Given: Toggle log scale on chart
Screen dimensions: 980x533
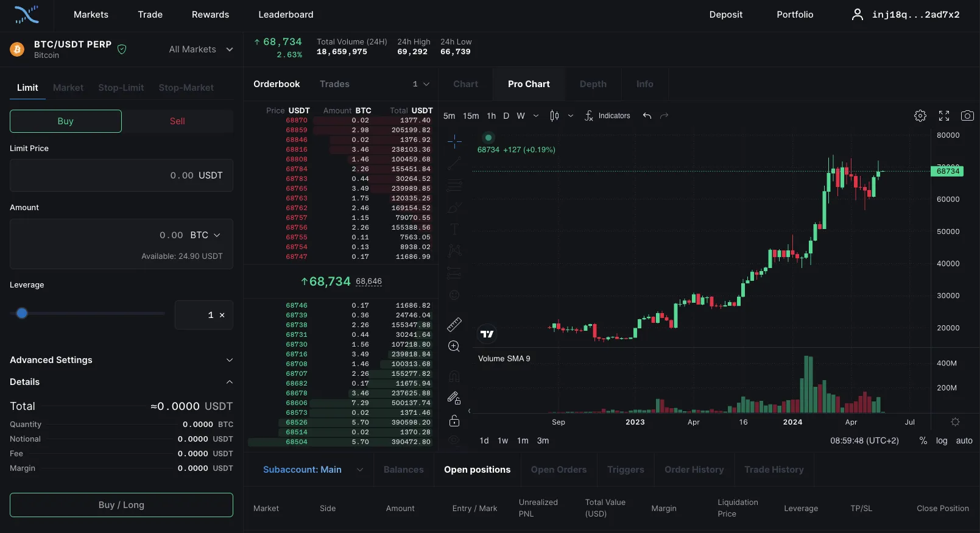Looking at the screenshot, I should pyautogui.click(x=941, y=440).
